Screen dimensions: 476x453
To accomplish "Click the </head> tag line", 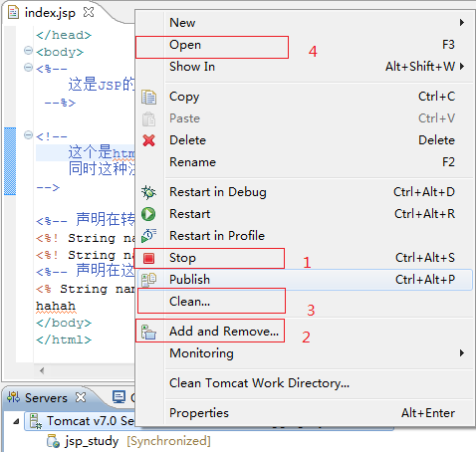I will click(x=64, y=35).
